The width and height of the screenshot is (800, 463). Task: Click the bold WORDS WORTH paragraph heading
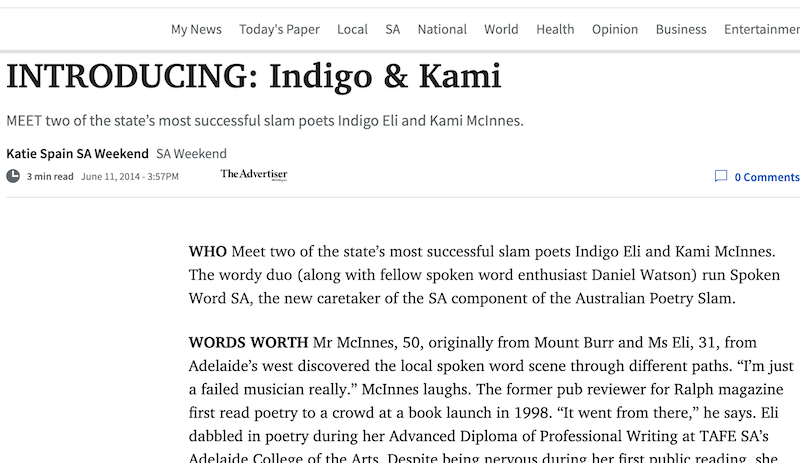pos(248,342)
